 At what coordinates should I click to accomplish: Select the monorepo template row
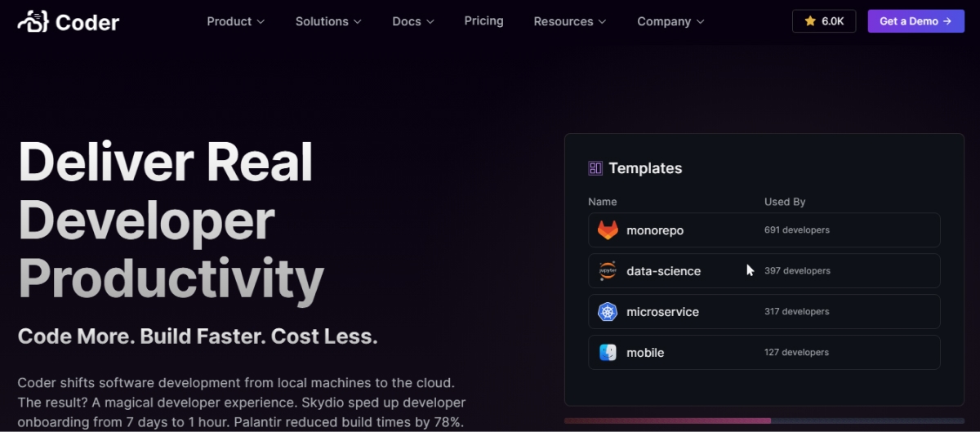(764, 230)
